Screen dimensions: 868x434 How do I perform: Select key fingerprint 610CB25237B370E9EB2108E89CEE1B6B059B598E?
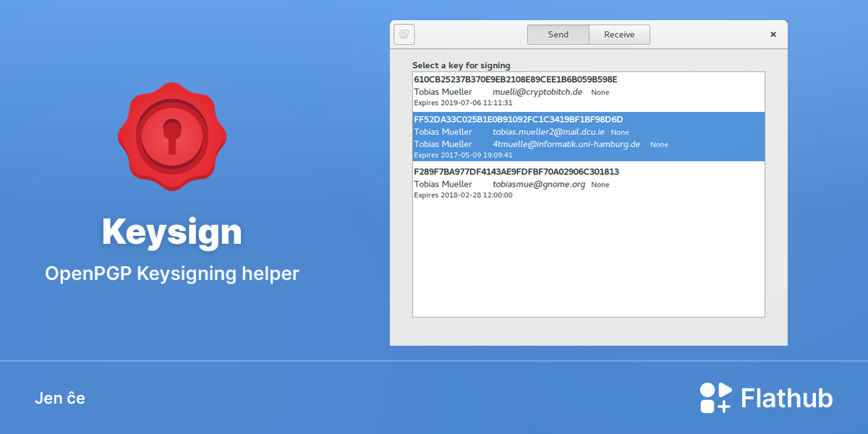(x=516, y=79)
